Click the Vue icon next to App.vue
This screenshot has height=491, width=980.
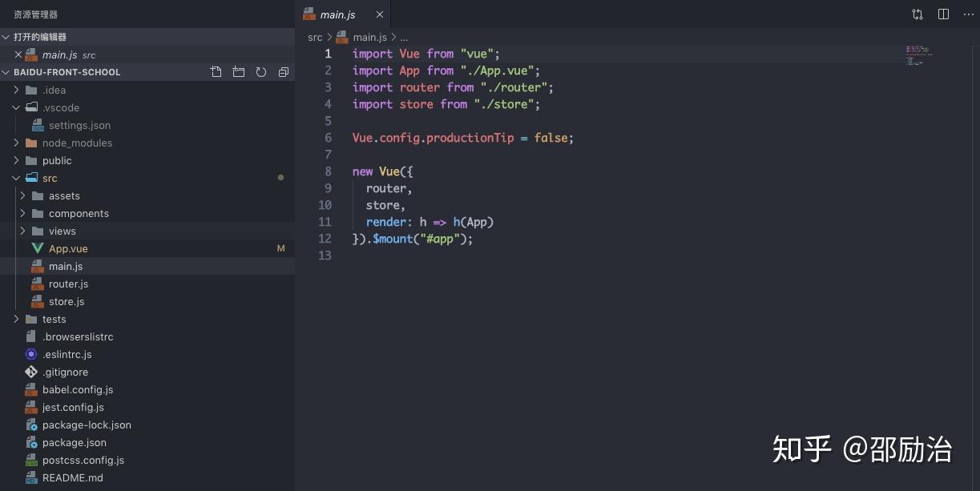click(x=37, y=248)
